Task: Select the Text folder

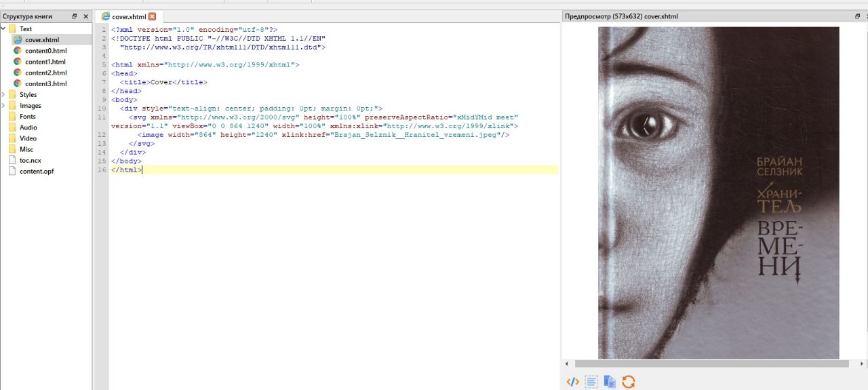Action: coord(26,29)
